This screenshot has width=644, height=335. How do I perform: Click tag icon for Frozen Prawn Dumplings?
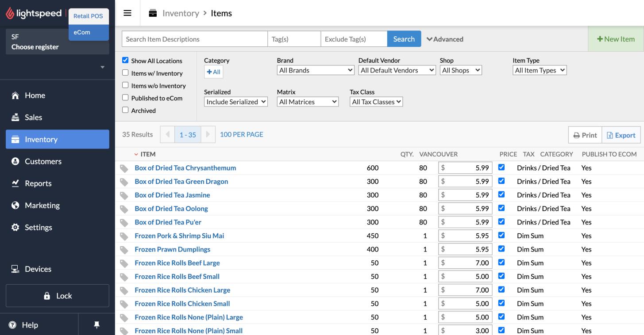tap(124, 250)
